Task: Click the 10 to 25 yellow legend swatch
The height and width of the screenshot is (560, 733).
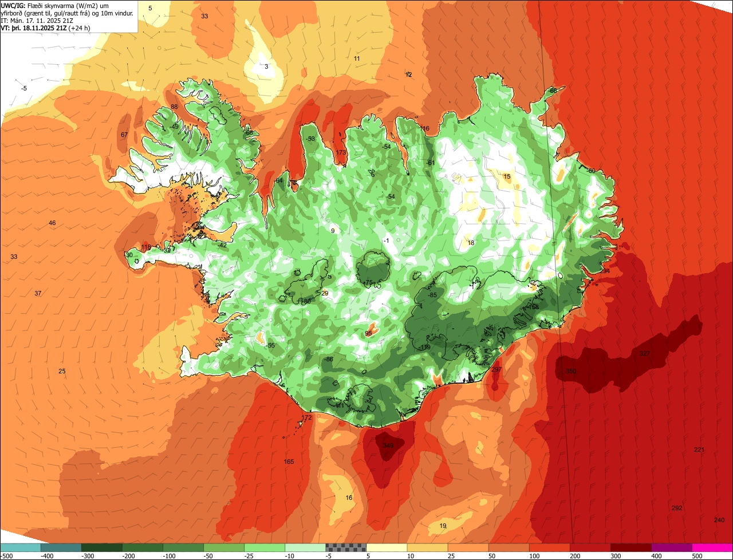Action: coord(427,547)
